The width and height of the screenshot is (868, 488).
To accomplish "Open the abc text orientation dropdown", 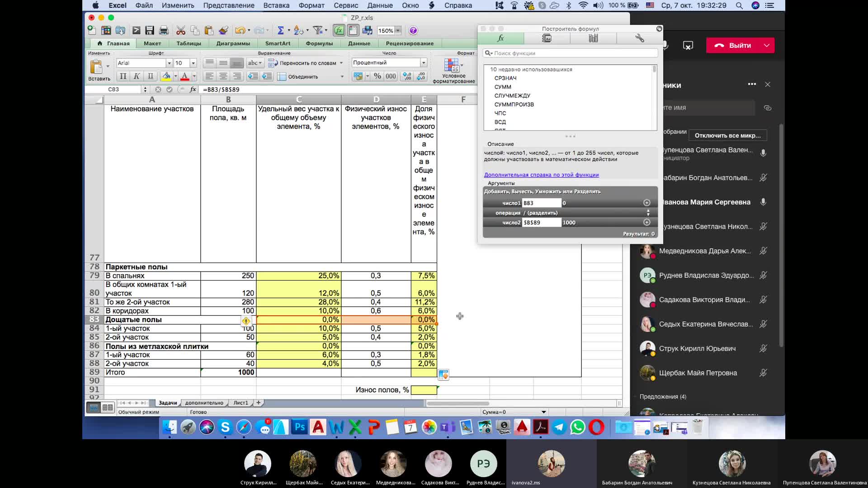I will 255,63.
